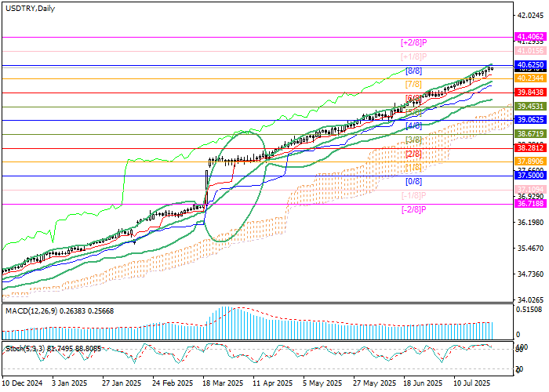Select the [-1/8]P Murray level label
The image size is (549, 392).
(x=413, y=195)
